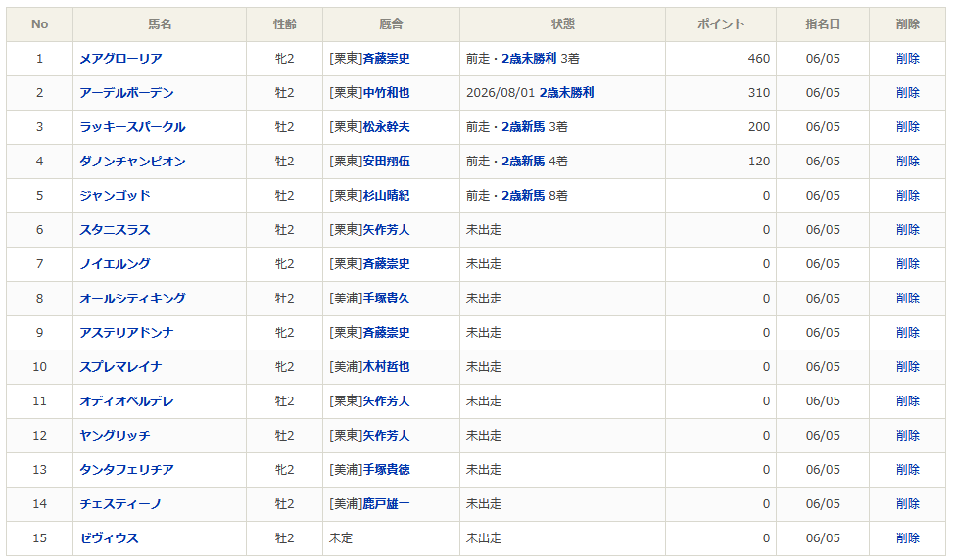Delete the ゼヴィウス row
954x560 pixels.
(x=907, y=537)
